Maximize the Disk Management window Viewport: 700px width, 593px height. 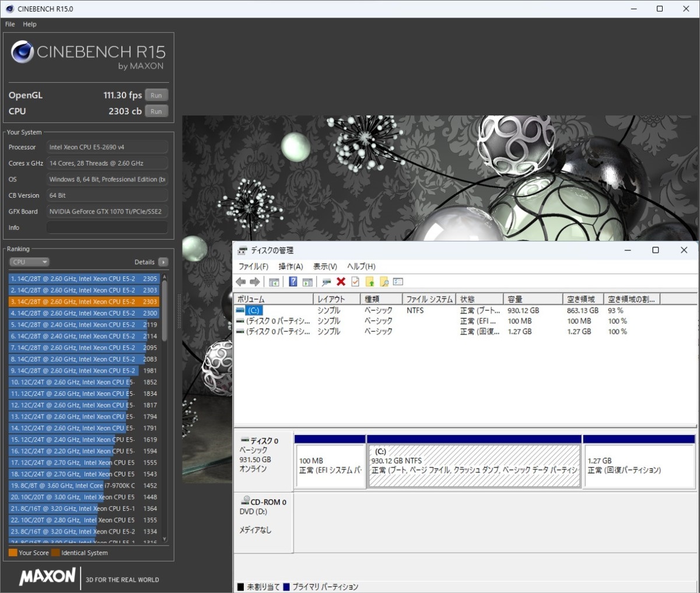pos(656,250)
